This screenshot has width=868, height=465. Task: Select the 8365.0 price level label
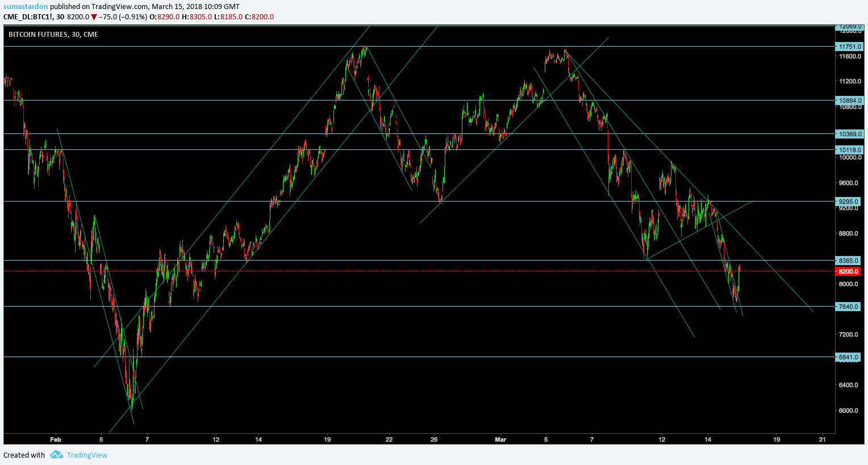(x=849, y=261)
